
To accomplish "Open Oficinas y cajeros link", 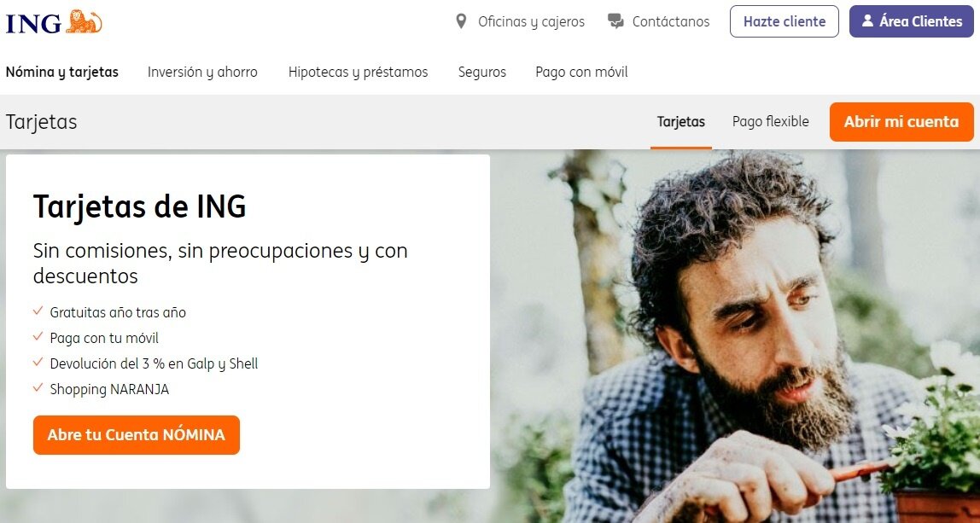I will coord(531,22).
